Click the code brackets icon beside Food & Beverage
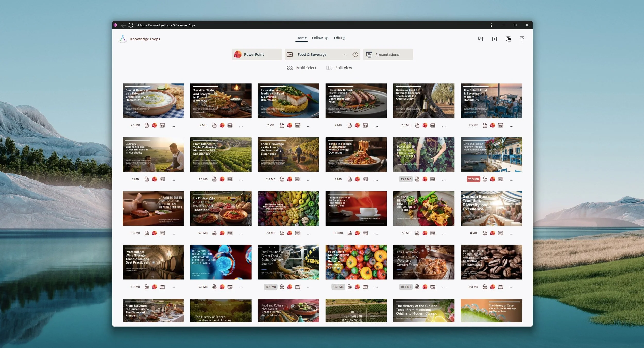Screen dimensions: 644x348 pyautogui.click(x=355, y=54)
